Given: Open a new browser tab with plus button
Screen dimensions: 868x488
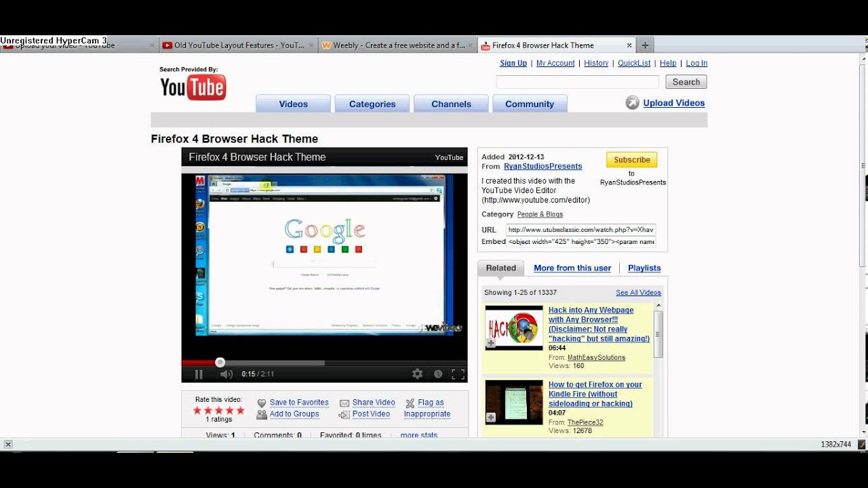Looking at the screenshot, I should 645,45.
